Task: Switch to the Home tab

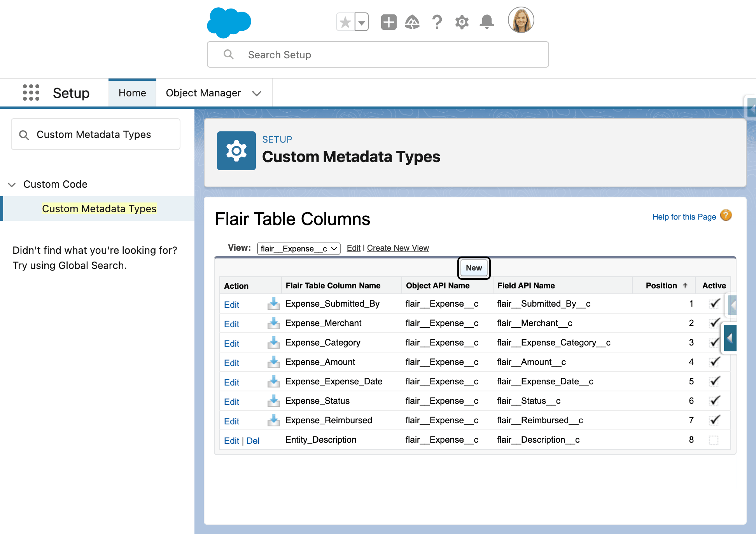Action: (x=132, y=93)
